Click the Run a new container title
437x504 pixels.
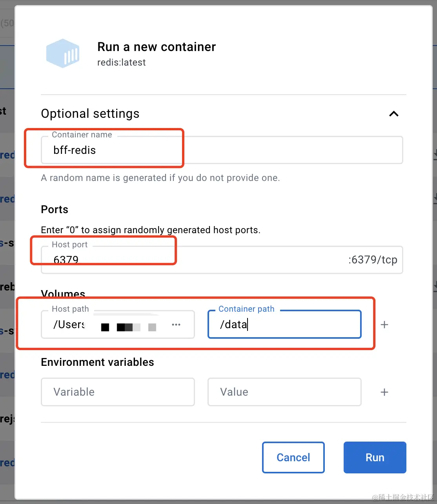point(157,47)
